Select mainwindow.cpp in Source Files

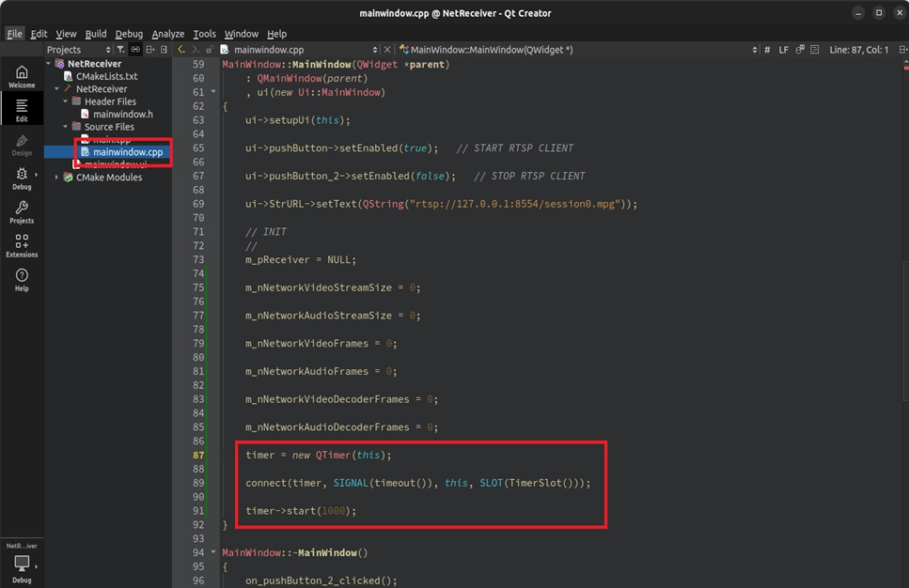pyautogui.click(x=128, y=152)
